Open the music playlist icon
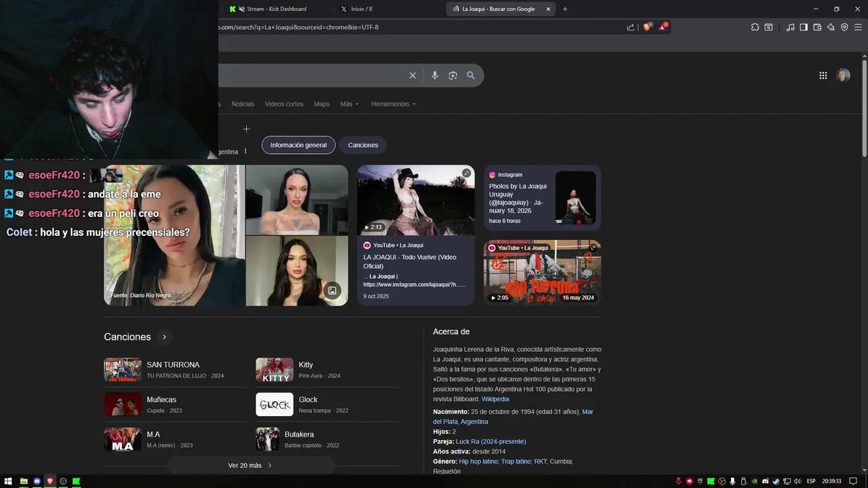The height and width of the screenshot is (488, 868). (x=790, y=27)
